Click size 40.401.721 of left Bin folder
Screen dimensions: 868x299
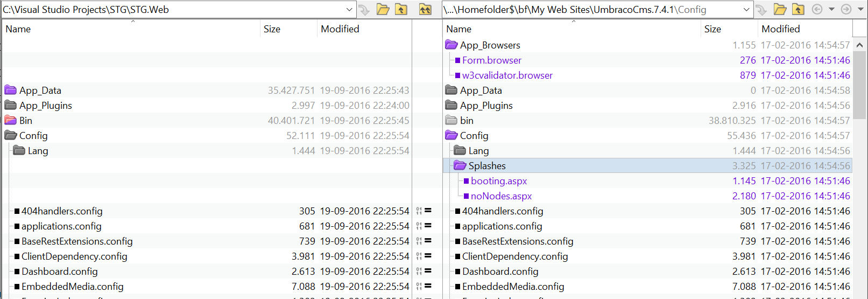(x=291, y=121)
